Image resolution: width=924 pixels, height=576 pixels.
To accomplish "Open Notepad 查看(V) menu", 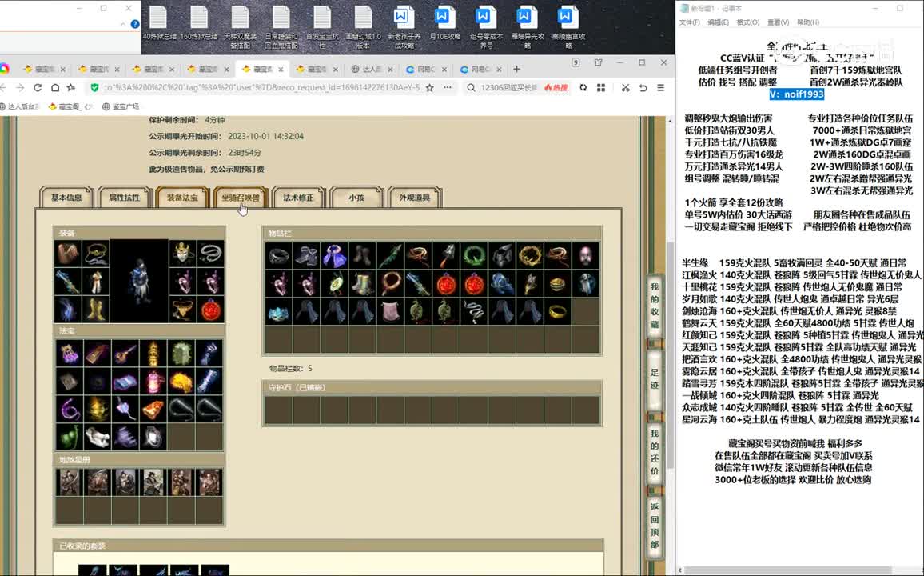I will (x=778, y=22).
